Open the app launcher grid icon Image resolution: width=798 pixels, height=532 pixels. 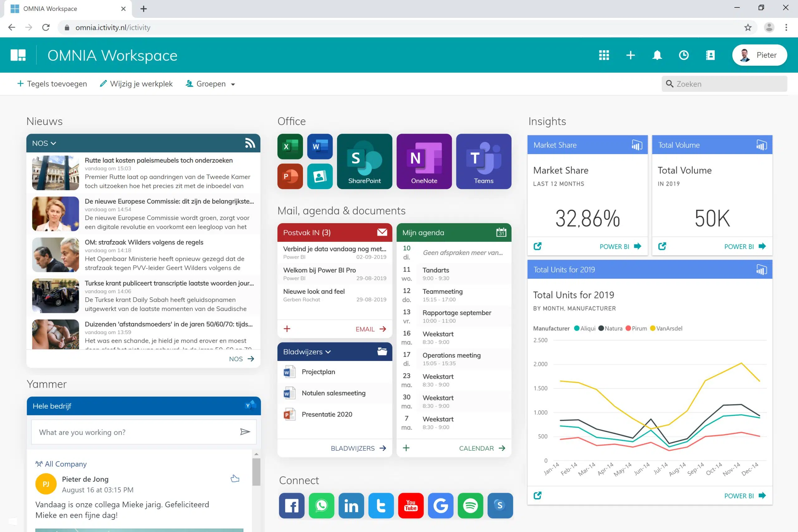(604, 55)
